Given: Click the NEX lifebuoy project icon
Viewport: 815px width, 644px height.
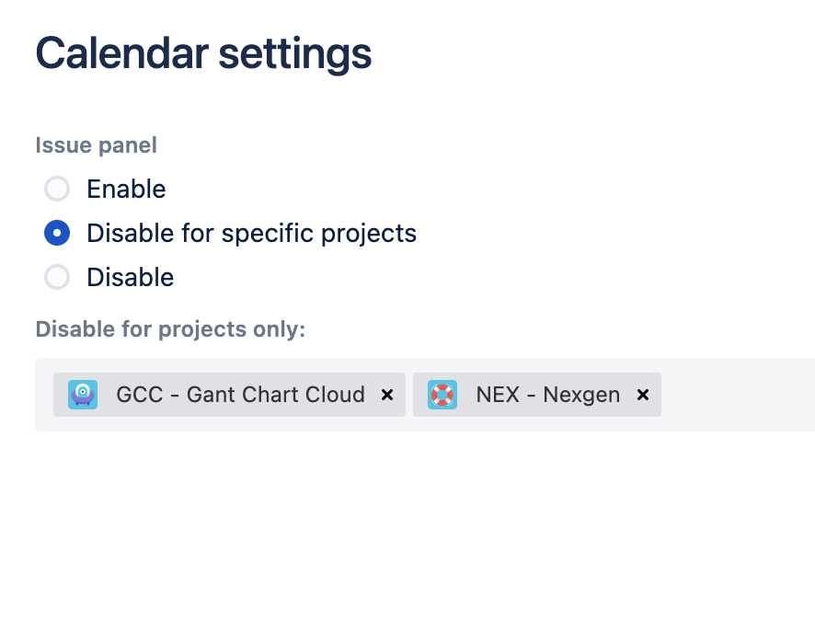Looking at the screenshot, I should [442, 395].
